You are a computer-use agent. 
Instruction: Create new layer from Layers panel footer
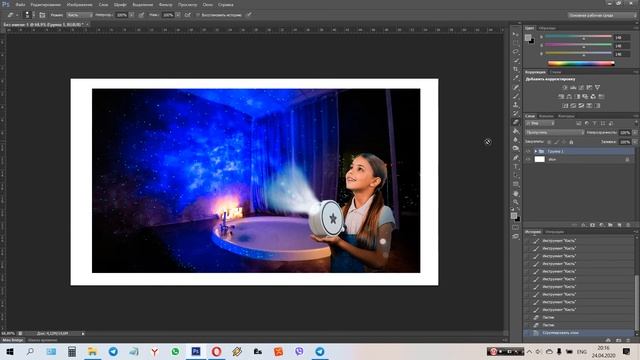(620, 225)
